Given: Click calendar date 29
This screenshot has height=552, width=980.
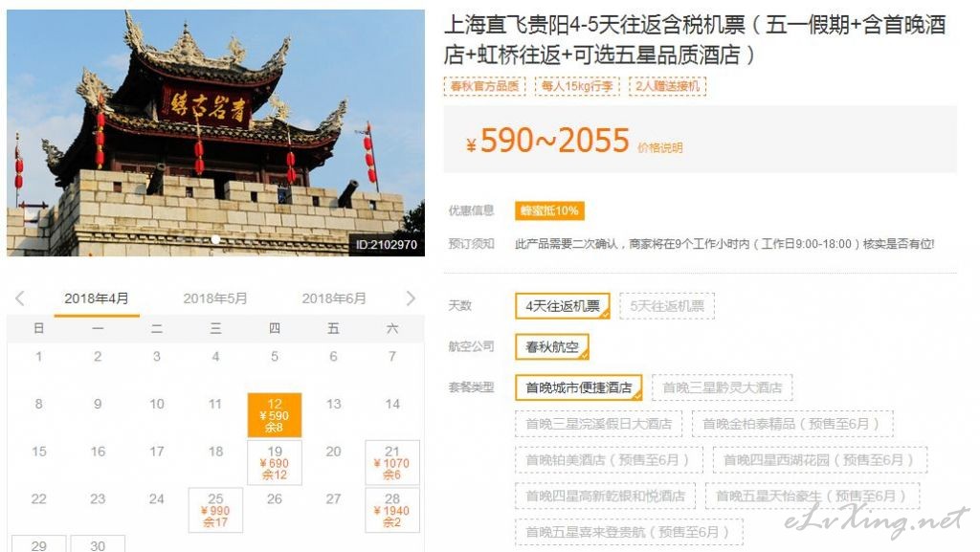Looking at the screenshot, I should (38, 544).
